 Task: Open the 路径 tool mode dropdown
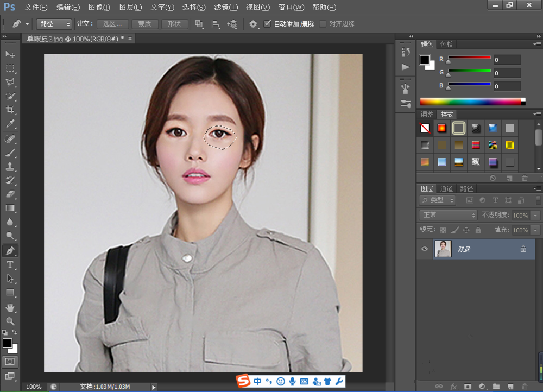point(54,24)
